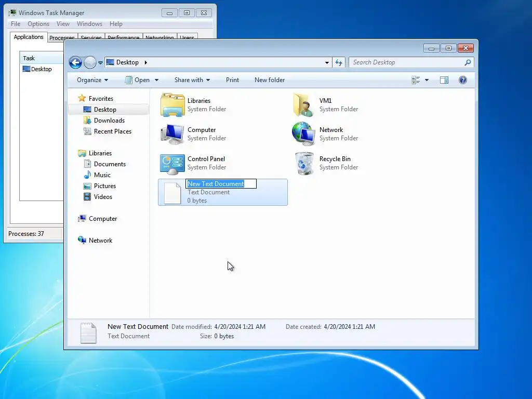The height and width of the screenshot is (399, 532).
Task: Click the greyed-out forward arrow in Explorer
Action: pyautogui.click(x=90, y=62)
